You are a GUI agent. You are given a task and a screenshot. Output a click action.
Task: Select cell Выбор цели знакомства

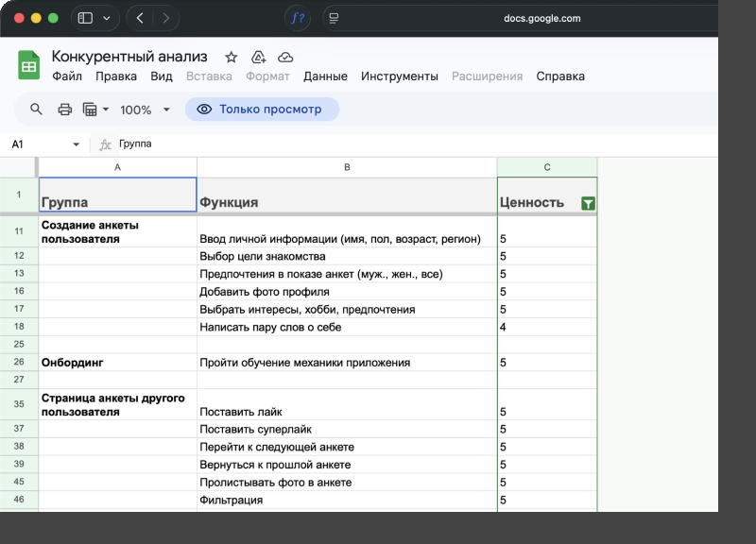[347, 256]
